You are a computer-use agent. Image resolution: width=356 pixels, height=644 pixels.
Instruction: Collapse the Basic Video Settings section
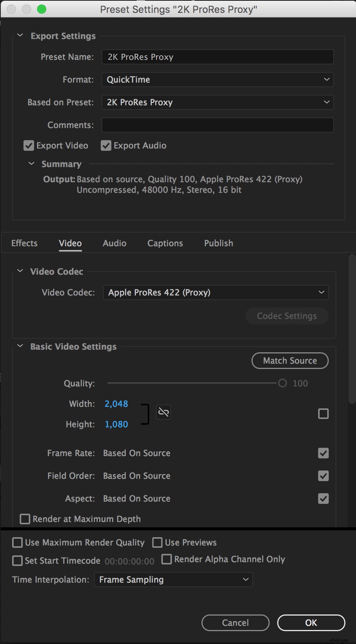[20, 346]
